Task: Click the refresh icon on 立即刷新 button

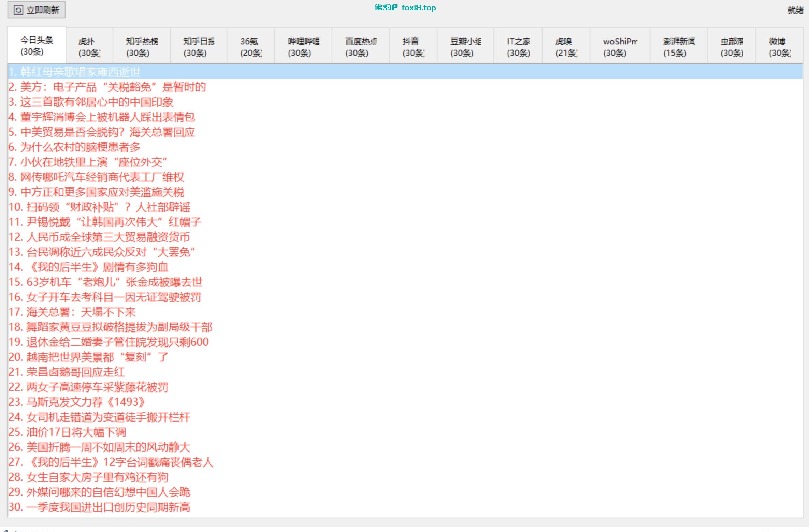Action: click(18, 10)
